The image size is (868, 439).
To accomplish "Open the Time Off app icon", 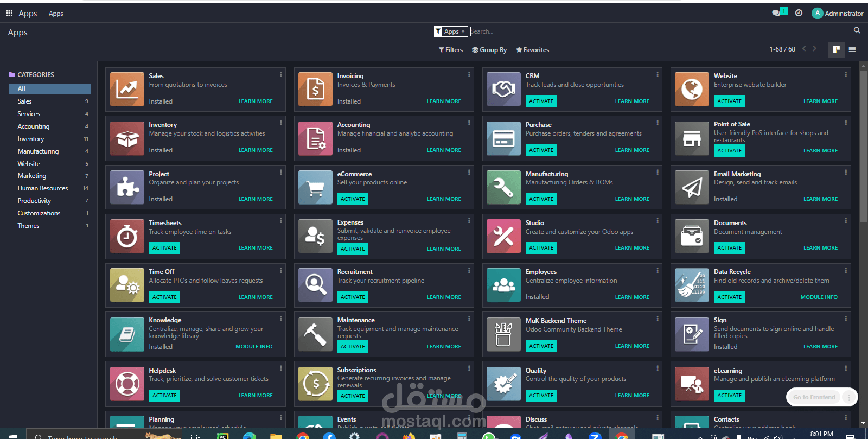I will pyautogui.click(x=127, y=285).
